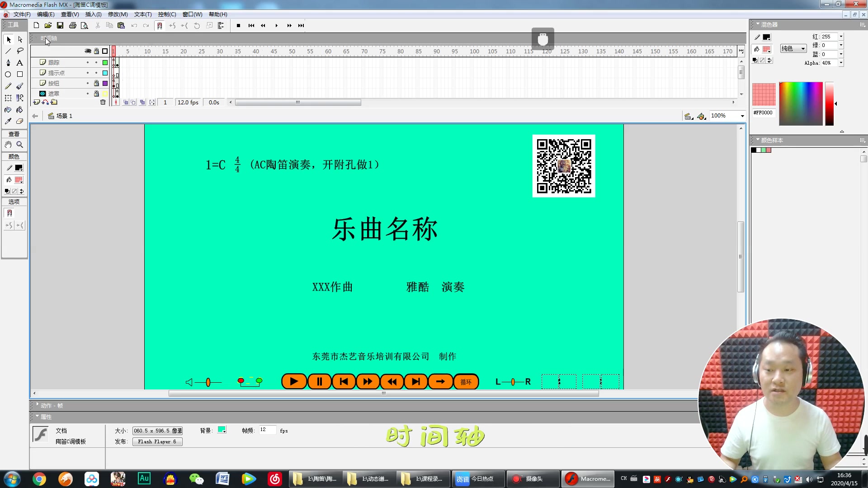This screenshot has height=488, width=868.
Task: Click Insert Layer icon below layers
Action: [37, 103]
